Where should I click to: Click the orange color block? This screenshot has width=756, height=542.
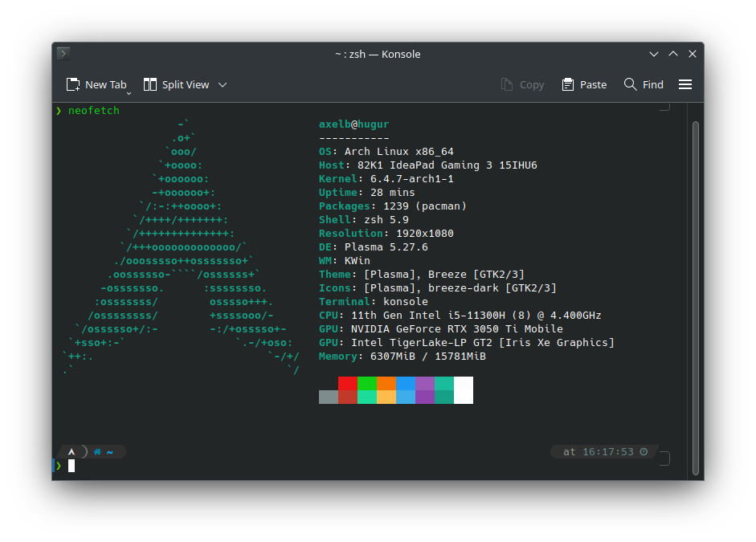point(386,384)
